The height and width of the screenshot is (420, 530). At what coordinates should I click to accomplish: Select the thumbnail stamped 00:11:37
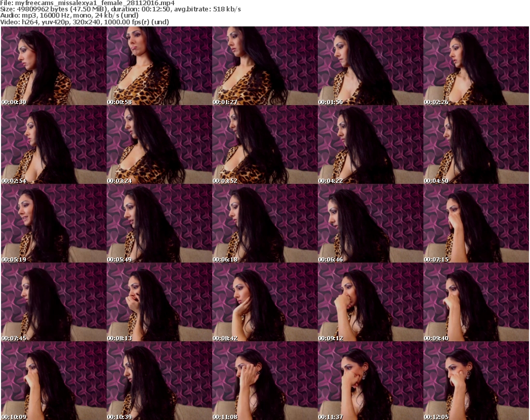coord(371,381)
